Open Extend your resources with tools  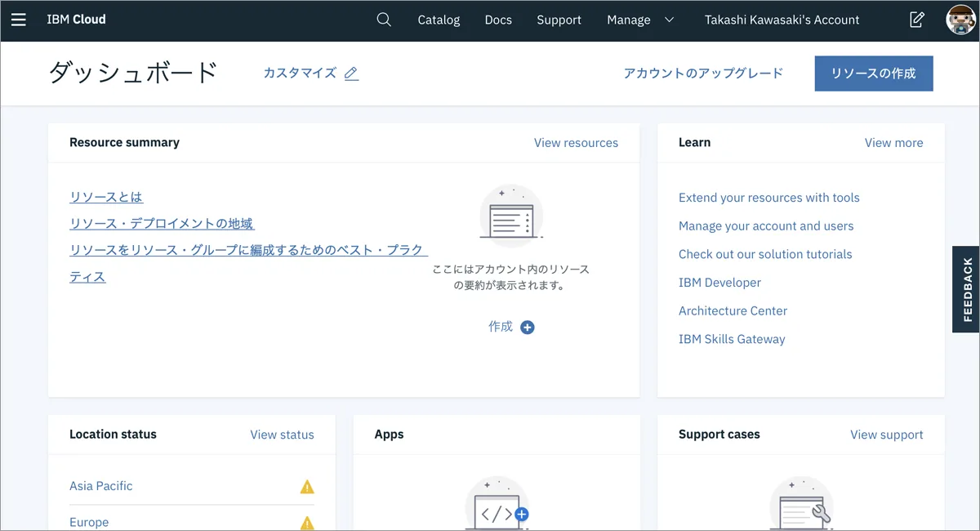[x=768, y=198]
